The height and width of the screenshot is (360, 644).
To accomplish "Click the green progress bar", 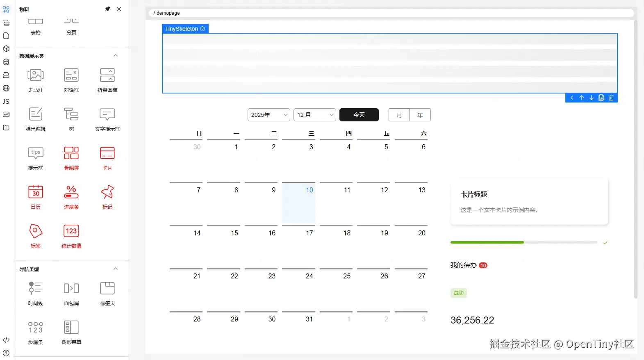I will 487,242.
